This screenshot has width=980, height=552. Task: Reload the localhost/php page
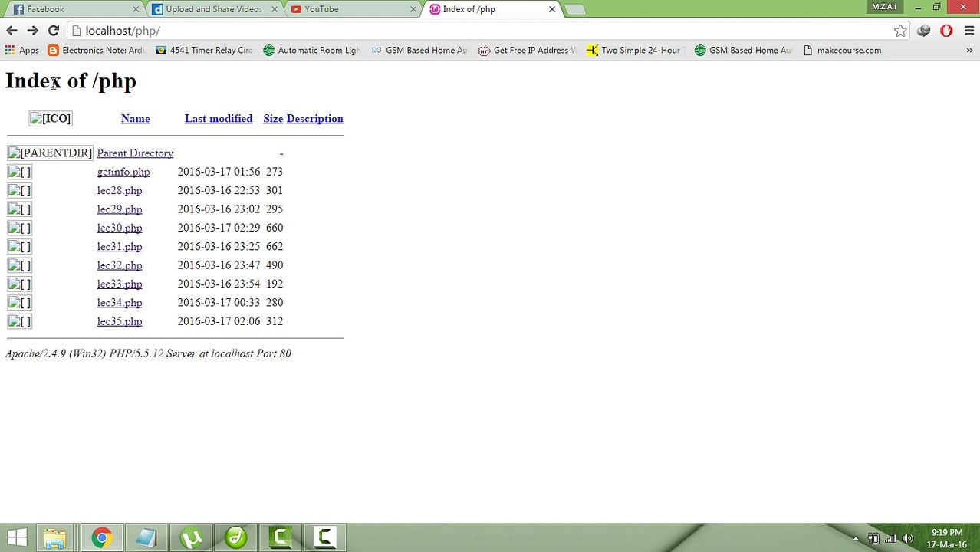tap(53, 31)
